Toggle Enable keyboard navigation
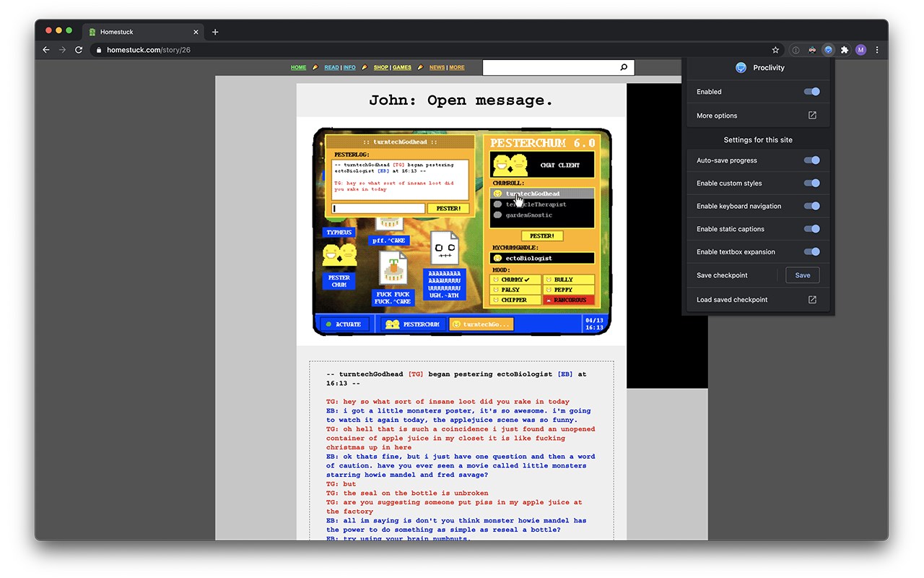The image size is (924, 578). click(811, 206)
